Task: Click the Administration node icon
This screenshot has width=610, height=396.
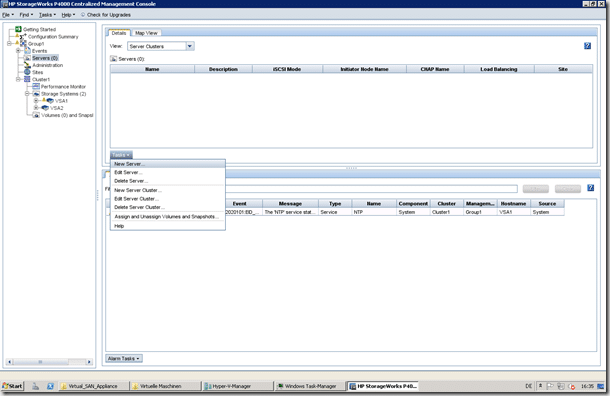Action: (x=27, y=65)
